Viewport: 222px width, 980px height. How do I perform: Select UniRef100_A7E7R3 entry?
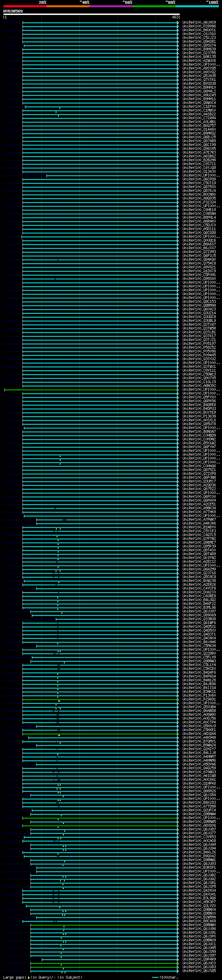[199, 152]
